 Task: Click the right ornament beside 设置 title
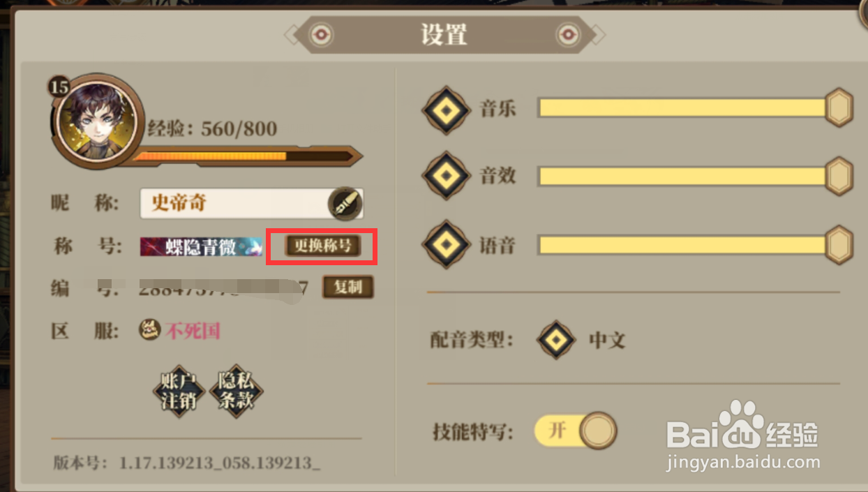(x=567, y=35)
